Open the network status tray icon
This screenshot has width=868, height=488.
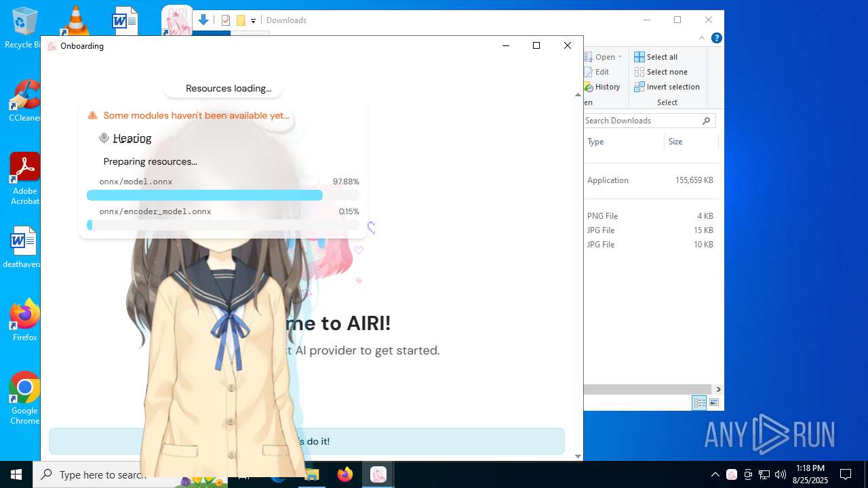[764, 474]
